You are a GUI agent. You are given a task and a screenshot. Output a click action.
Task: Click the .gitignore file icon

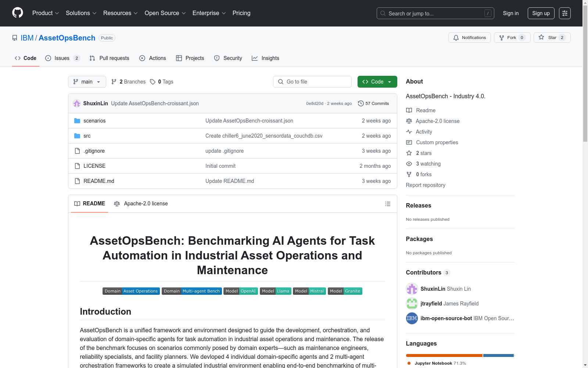(77, 151)
